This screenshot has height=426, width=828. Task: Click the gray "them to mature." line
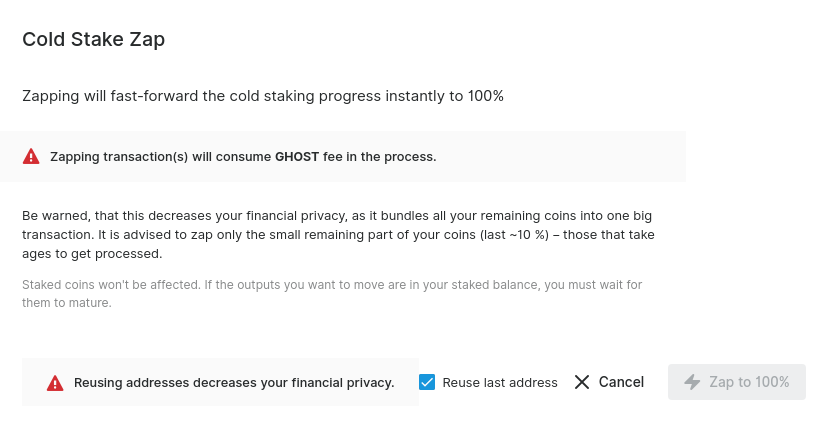pos(66,303)
